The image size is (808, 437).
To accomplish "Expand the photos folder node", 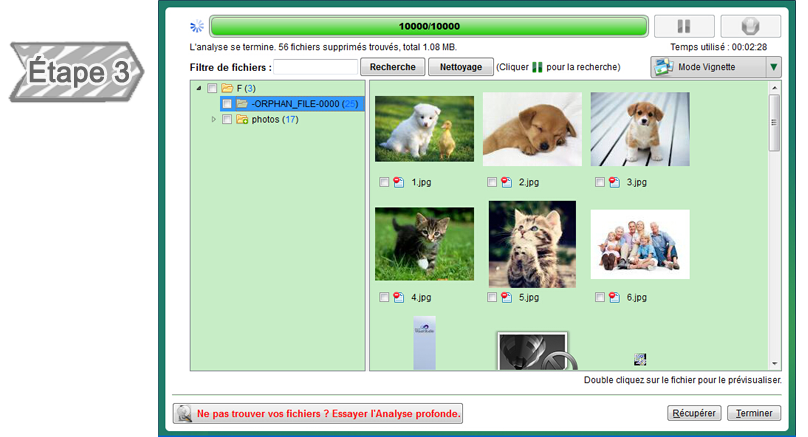I will click(213, 120).
